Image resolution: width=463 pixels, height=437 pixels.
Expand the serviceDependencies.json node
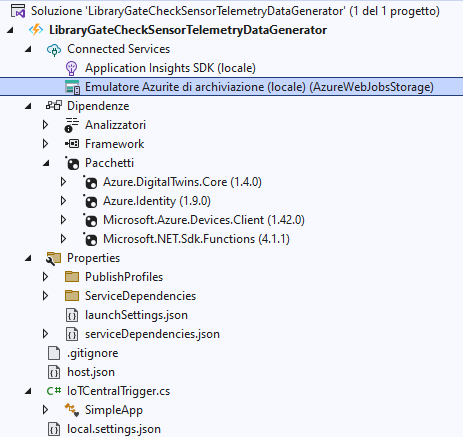click(x=46, y=334)
